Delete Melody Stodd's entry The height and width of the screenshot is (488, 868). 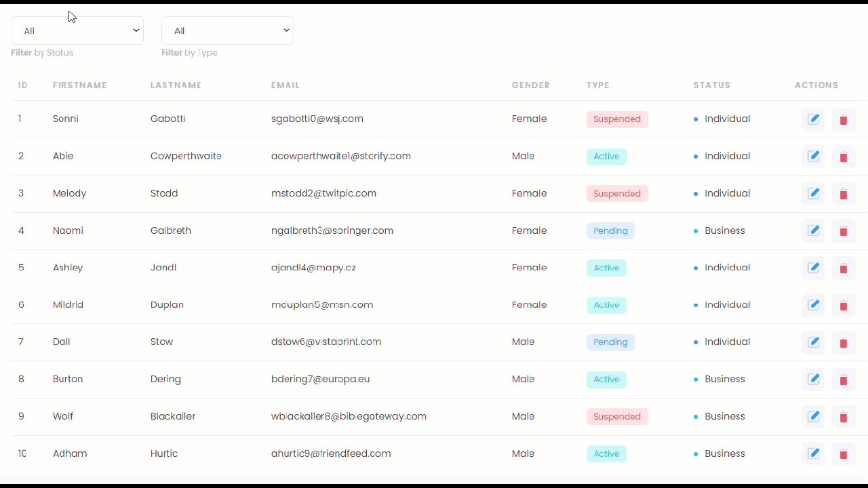(844, 194)
